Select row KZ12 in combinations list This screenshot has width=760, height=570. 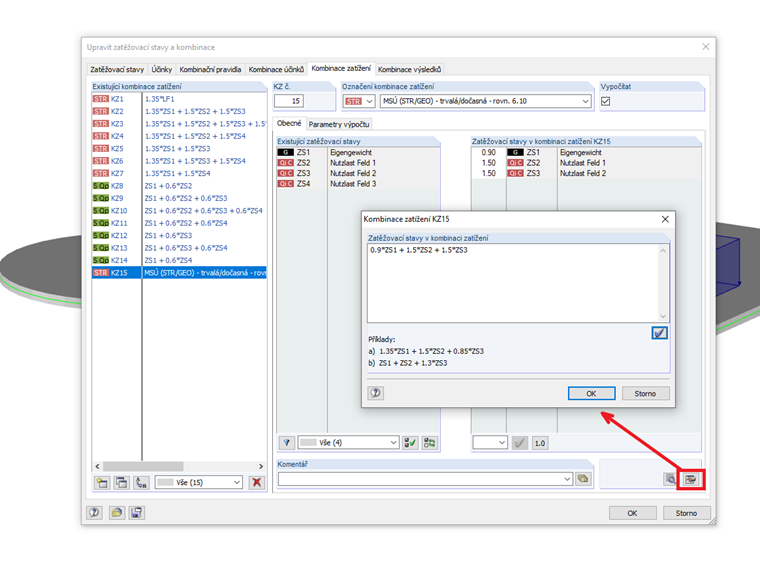click(x=179, y=235)
